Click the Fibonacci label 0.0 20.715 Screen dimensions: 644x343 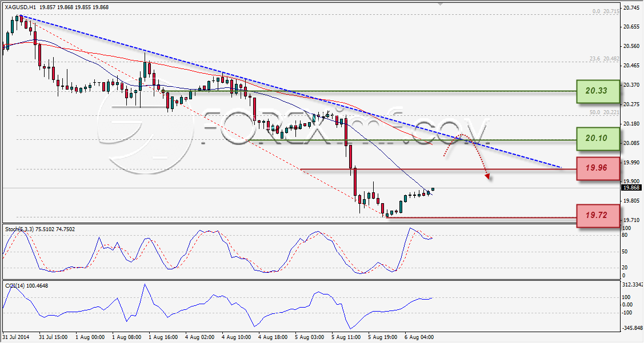click(606, 11)
